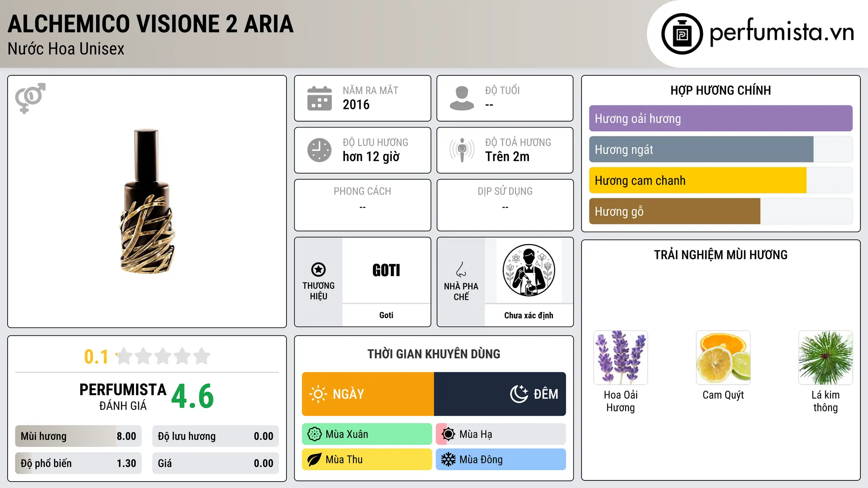Select the Đêm nighttime segment
The image size is (868, 488).
click(500, 394)
